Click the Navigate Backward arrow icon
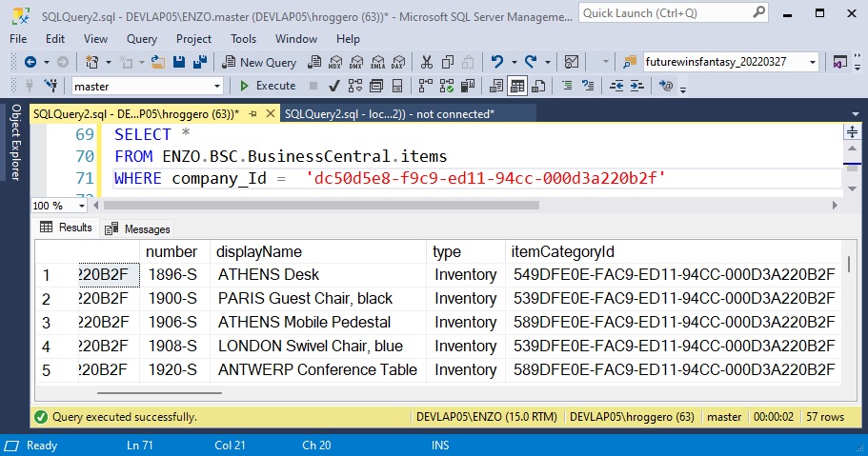 pos(30,62)
